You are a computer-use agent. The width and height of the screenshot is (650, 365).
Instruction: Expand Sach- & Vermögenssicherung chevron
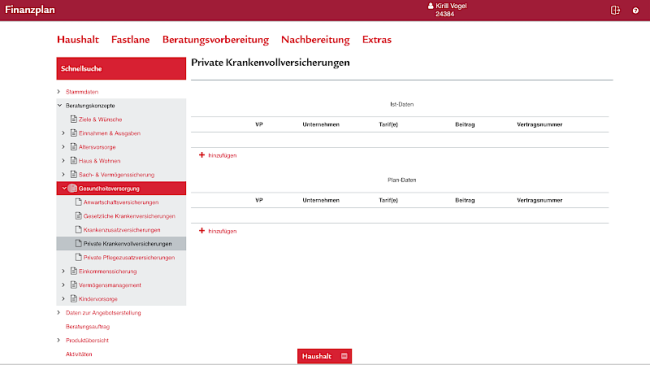[x=63, y=174]
